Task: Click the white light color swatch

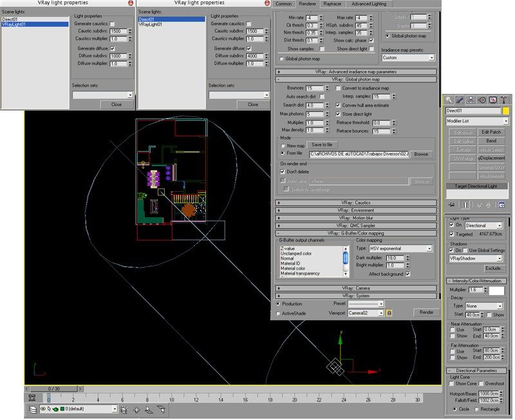Action: (496, 290)
